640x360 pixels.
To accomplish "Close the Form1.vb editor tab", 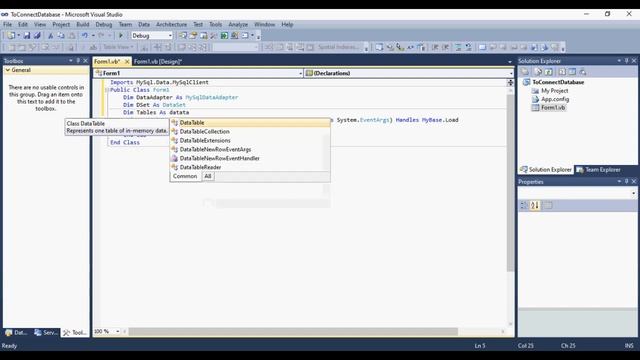I will coord(127,61).
